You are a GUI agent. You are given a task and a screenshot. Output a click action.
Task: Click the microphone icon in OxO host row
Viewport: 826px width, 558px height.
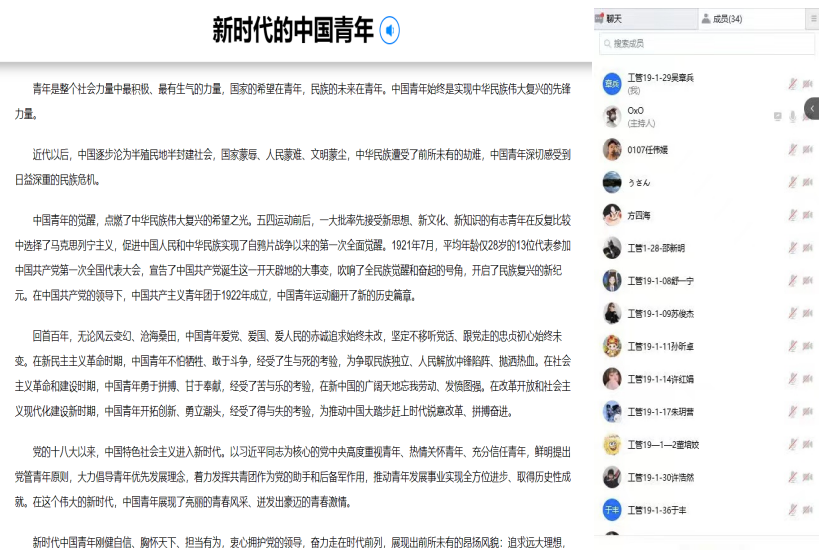(792, 116)
